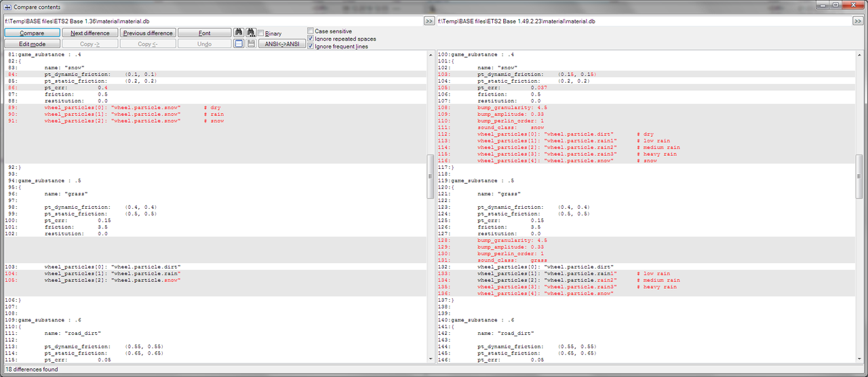The height and width of the screenshot is (377, 868).
Task: Enable the Case sensitive checkbox
Action: point(311,31)
